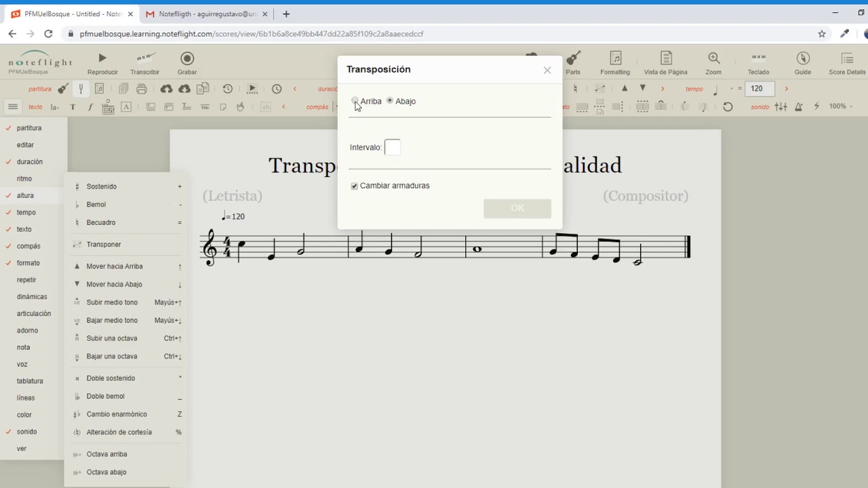The height and width of the screenshot is (488, 868).
Task: Open the version history clock-arrow icon
Action: tap(228, 89)
